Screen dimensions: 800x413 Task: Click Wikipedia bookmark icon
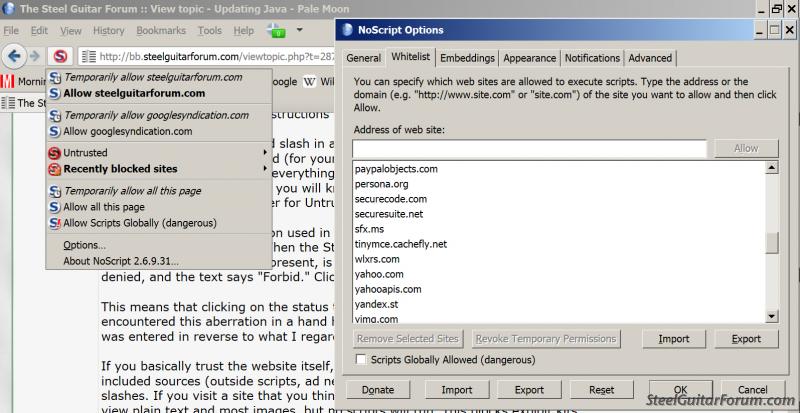tap(309, 82)
